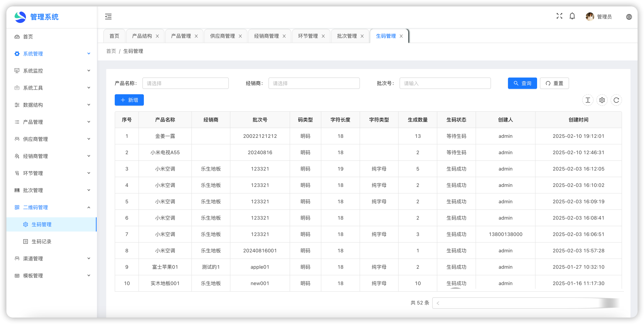The image size is (644, 324).
Task: Open table column settings gear icon
Action: coord(602,100)
